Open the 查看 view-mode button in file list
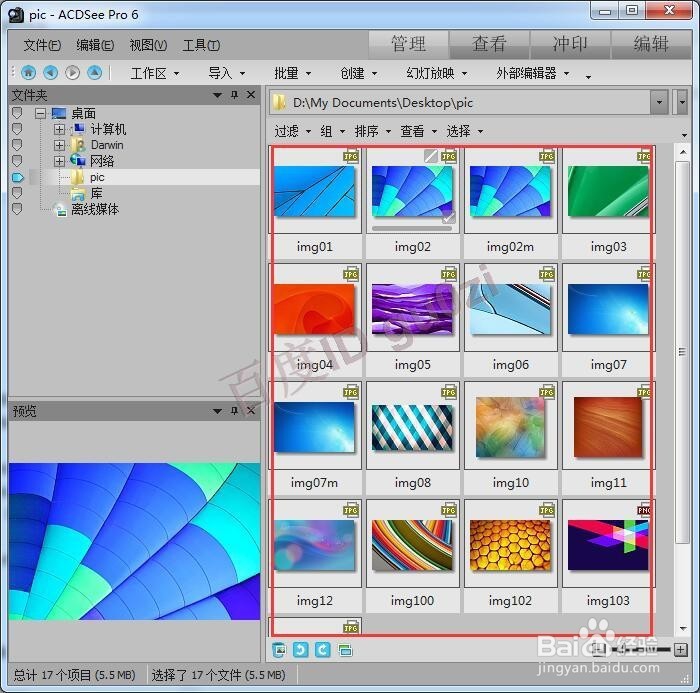700x693 pixels. (418, 131)
